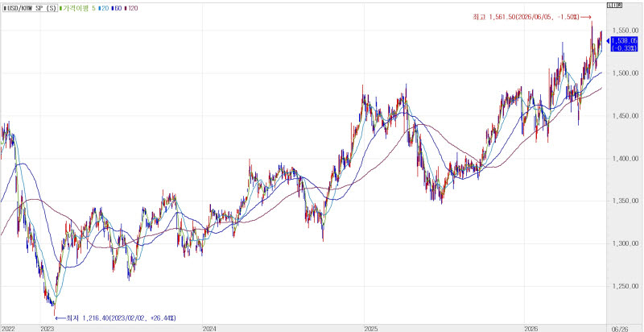Select the 2024 year marker on the time axis
The height and width of the screenshot is (332, 644).
(209, 328)
